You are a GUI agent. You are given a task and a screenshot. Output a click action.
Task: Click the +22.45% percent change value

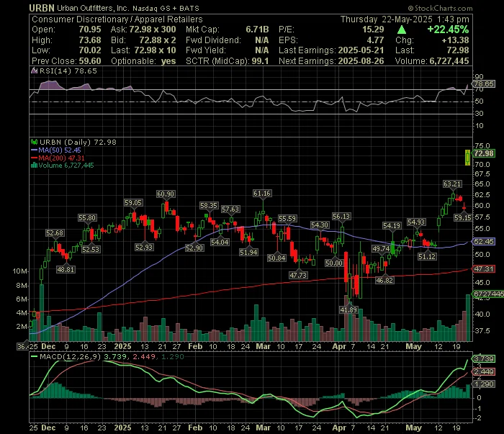click(x=448, y=30)
